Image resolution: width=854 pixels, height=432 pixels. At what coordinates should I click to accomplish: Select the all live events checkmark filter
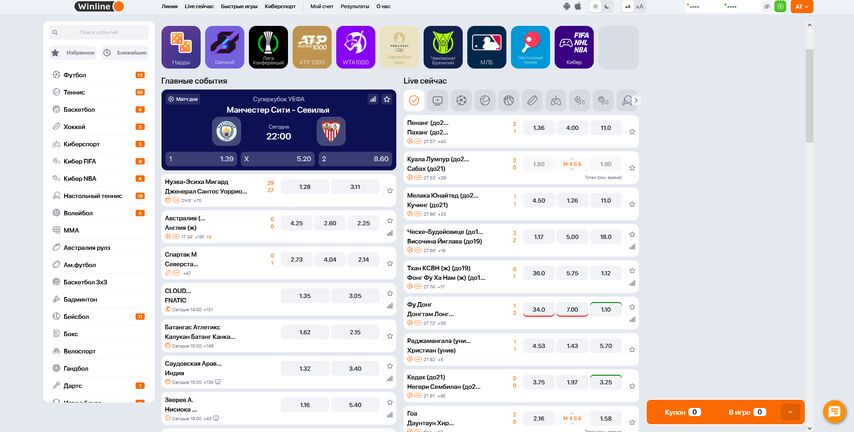pyautogui.click(x=414, y=100)
